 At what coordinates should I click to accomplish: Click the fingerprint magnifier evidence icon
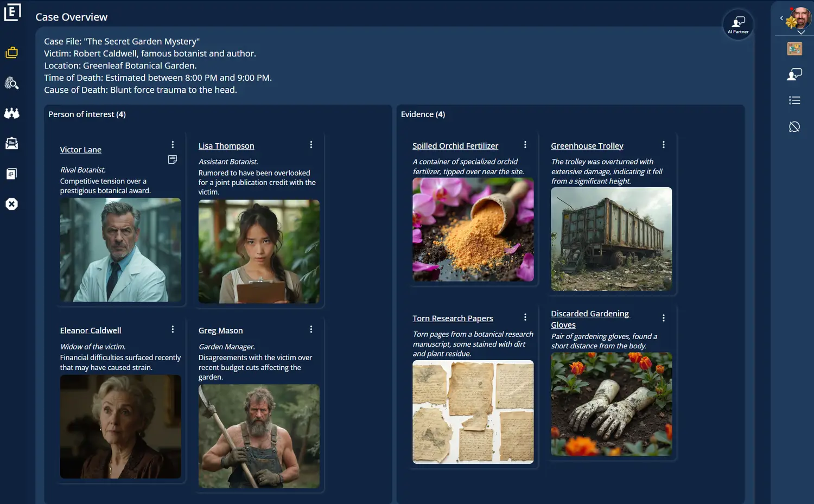11,83
